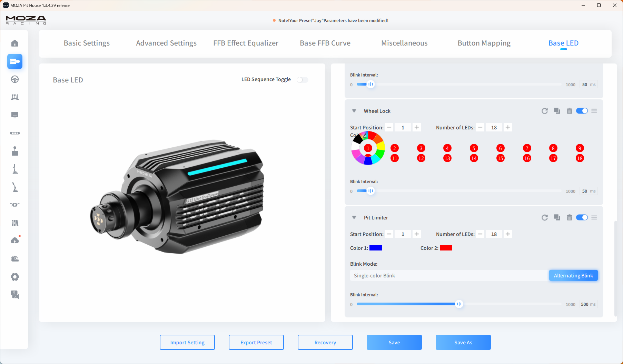Collapse the Wheel Lock section

click(354, 111)
